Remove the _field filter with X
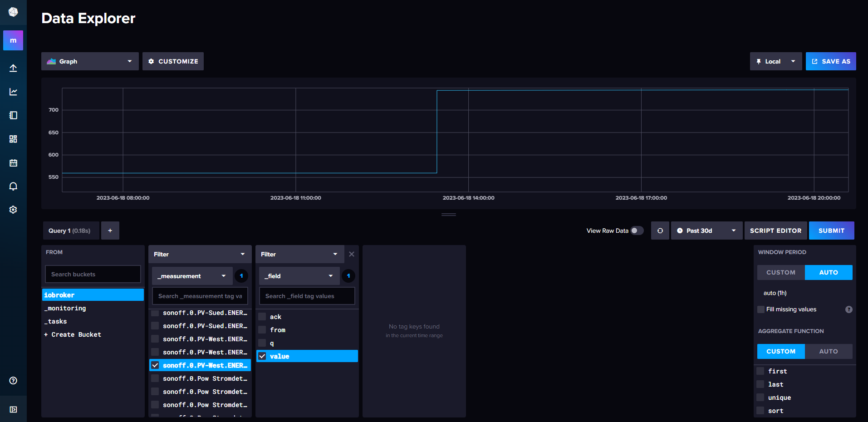Screen dimensions: 868x422 352,254
